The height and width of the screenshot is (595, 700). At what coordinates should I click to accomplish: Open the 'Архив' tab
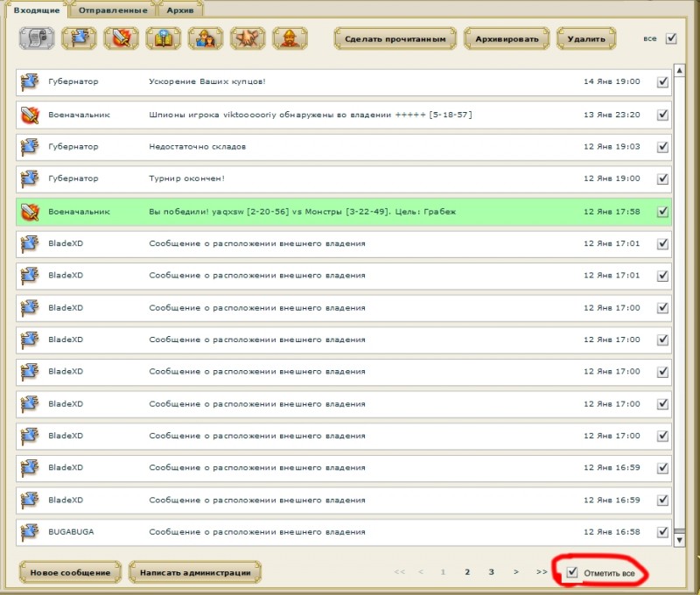180,10
